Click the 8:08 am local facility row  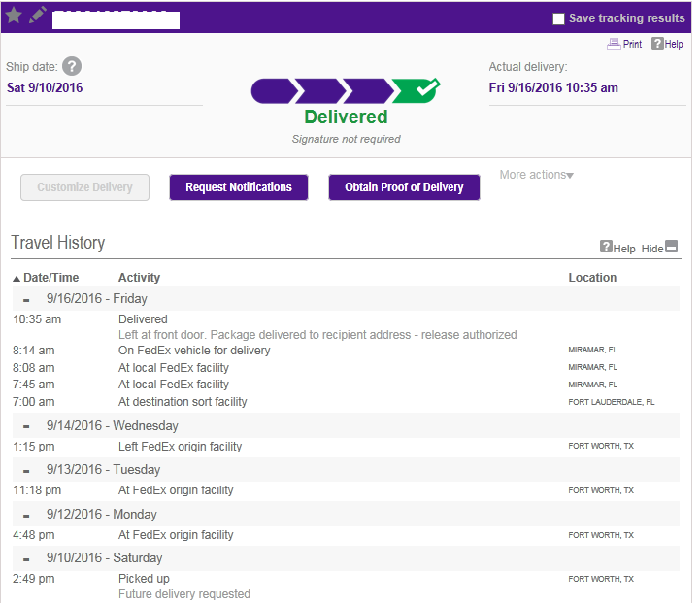(346, 368)
